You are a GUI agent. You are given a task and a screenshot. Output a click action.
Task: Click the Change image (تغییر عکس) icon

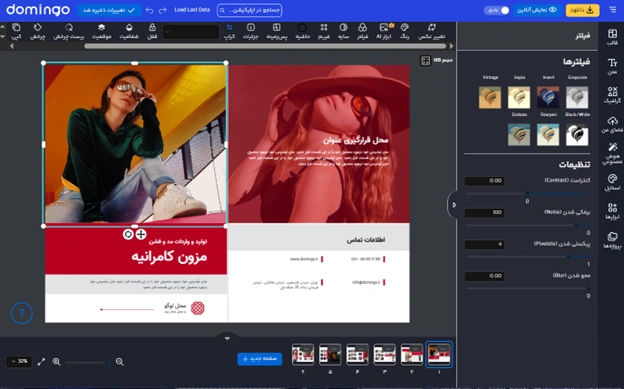(x=432, y=27)
